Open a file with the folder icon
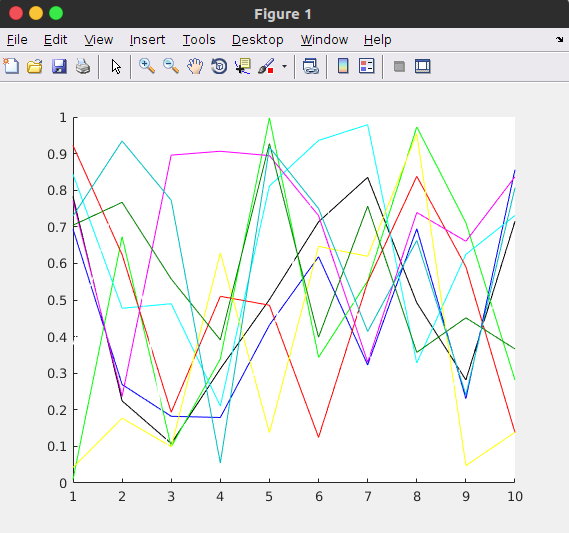The width and height of the screenshot is (569, 533). coord(35,66)
